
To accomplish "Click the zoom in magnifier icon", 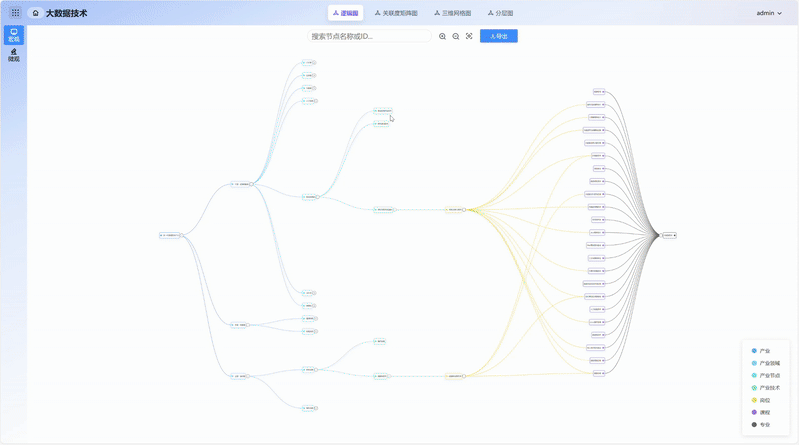I will (x=443, y=36).
